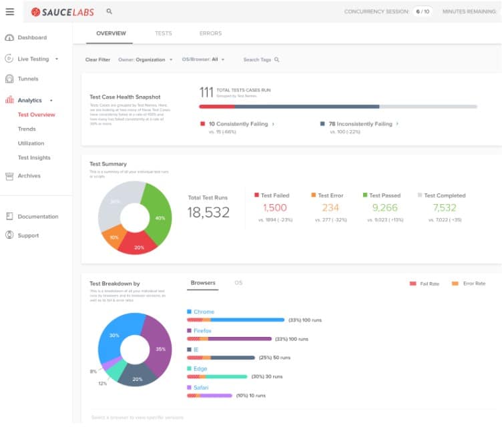Click the blue Inconsistently Failing square marker
504x427 pixels.
coord(322,123)
